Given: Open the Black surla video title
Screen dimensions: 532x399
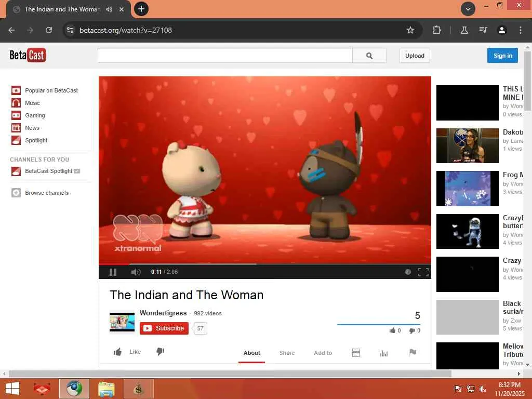Looking at the screenshot, I should tap(513, 308).
